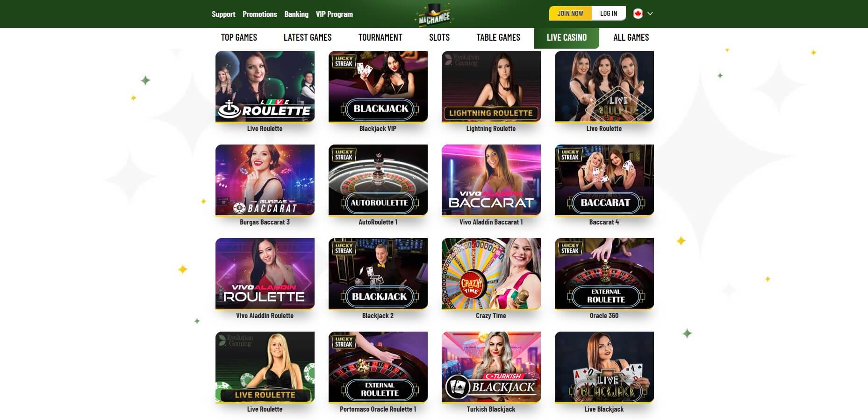The image size is (868, 420).
Task: Select the Table Games tab
Action: (x=498, y=37)
